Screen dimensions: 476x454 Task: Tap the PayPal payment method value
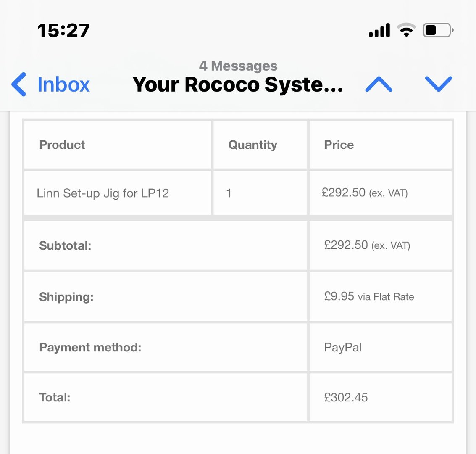tap(343, 348)
